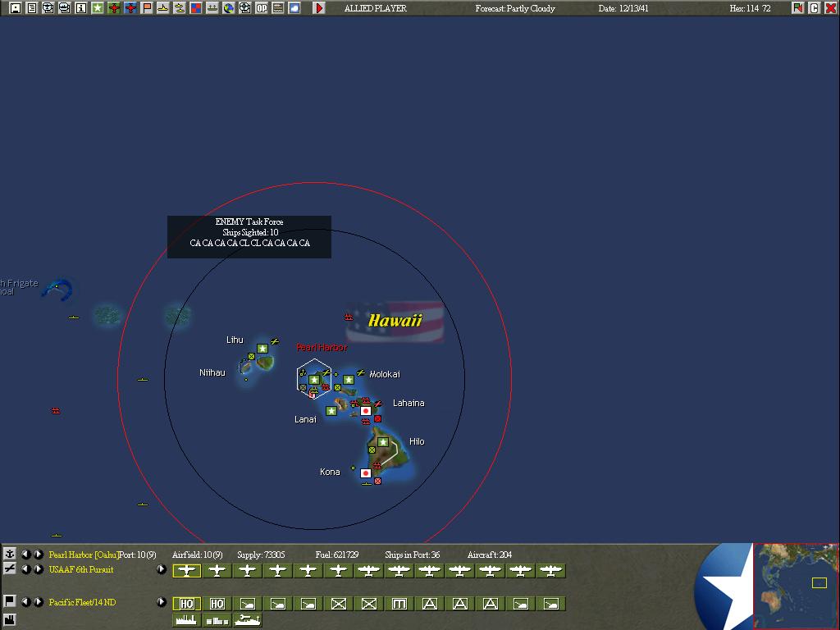Go to next base beside Pearl Harbor
This screenshot has width=840, height=630.
click(38, 554)
